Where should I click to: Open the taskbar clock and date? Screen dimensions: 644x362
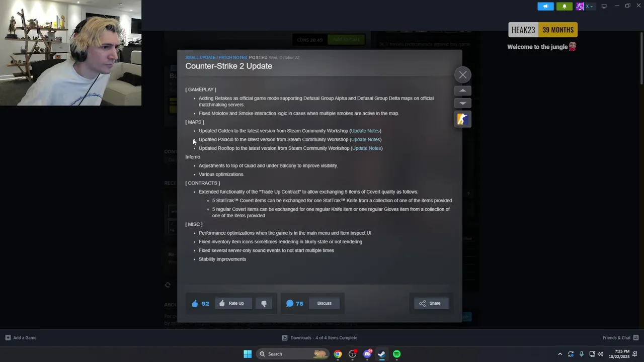619,354
